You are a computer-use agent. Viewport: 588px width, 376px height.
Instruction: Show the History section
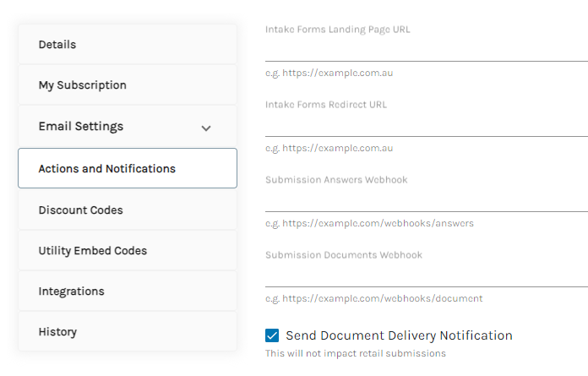click(x=128, y=331)
